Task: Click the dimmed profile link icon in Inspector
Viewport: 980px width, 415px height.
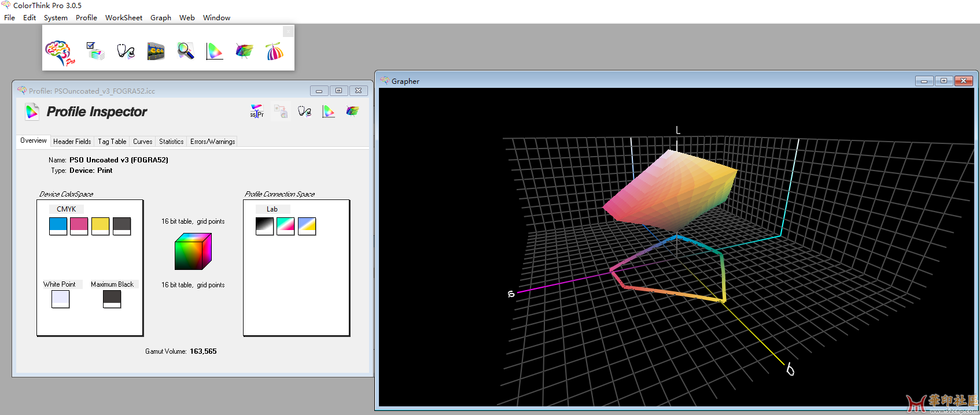Action: [281, 111]
